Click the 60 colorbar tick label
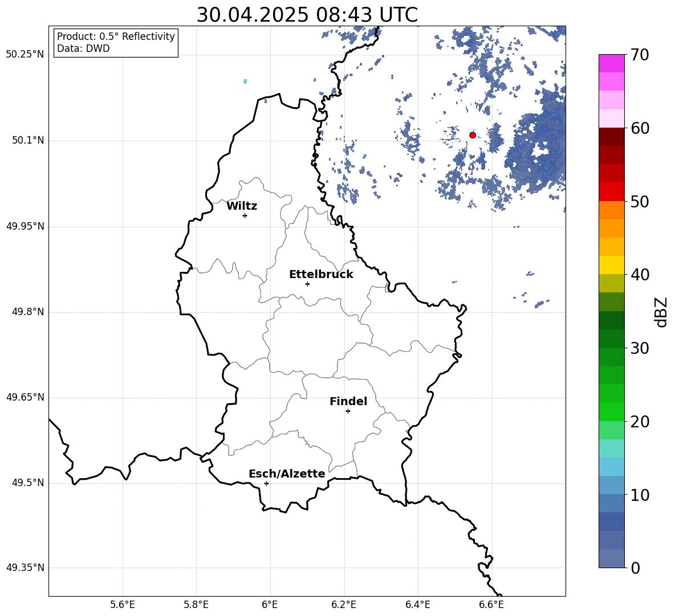This screenshot has height=616, width=675. 640,128
